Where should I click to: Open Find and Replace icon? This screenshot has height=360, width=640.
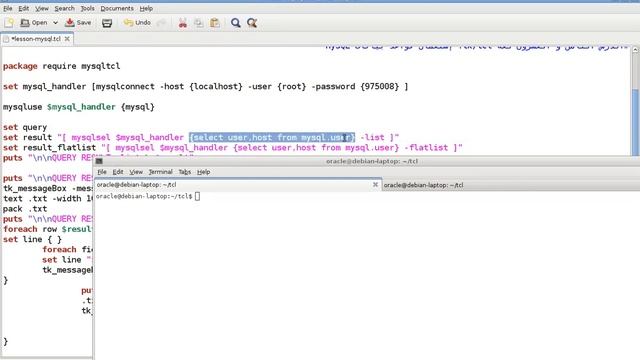point(252,23)
